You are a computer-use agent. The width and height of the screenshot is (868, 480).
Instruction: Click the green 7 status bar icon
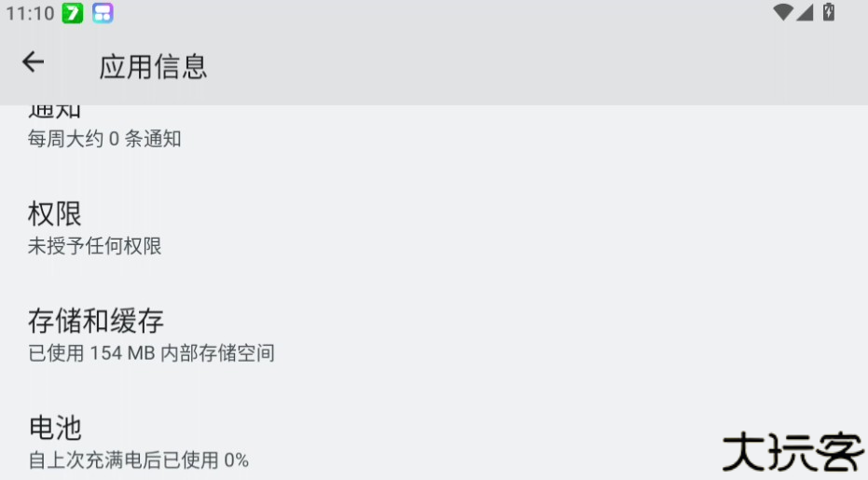pyautogui.click(x=73, y=13)
